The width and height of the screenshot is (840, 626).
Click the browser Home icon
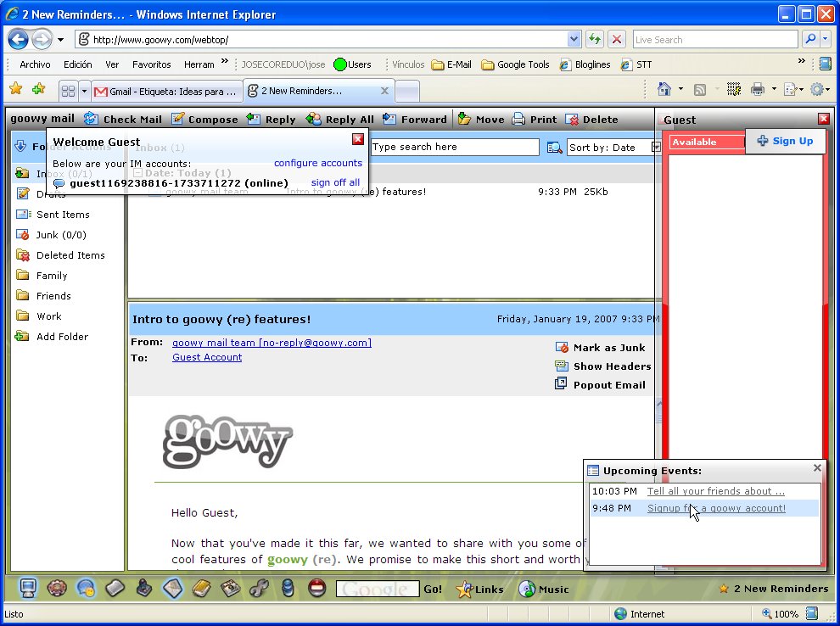coord(664,89)
